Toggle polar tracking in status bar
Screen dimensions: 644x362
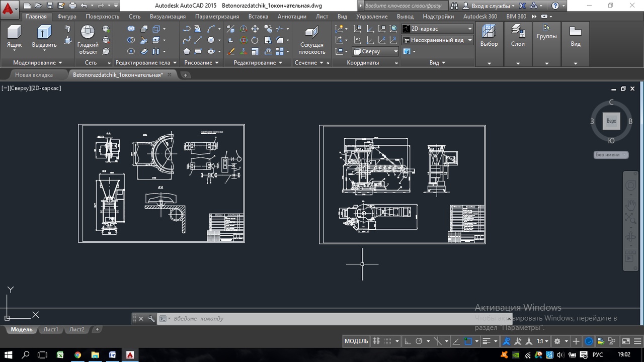(x=419, y=341)
